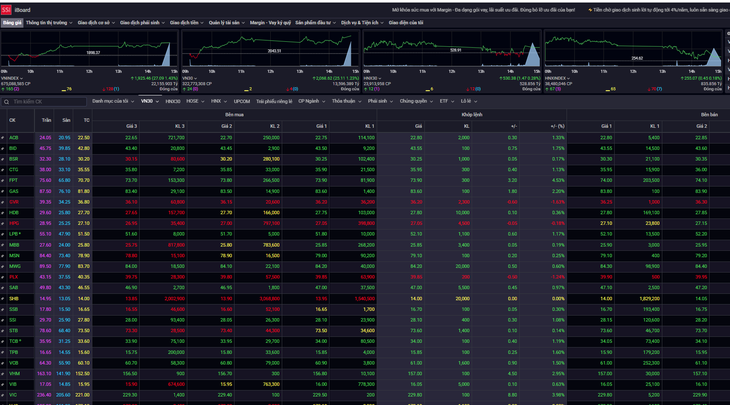
Task: Open the Margin - Vay ký quỹ menu
Action: 270,22
